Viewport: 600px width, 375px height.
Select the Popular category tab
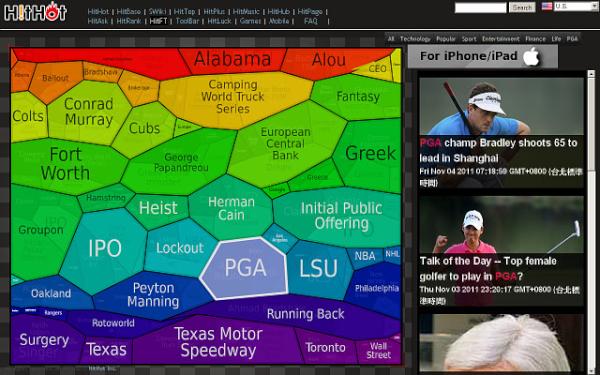(446, 39)
